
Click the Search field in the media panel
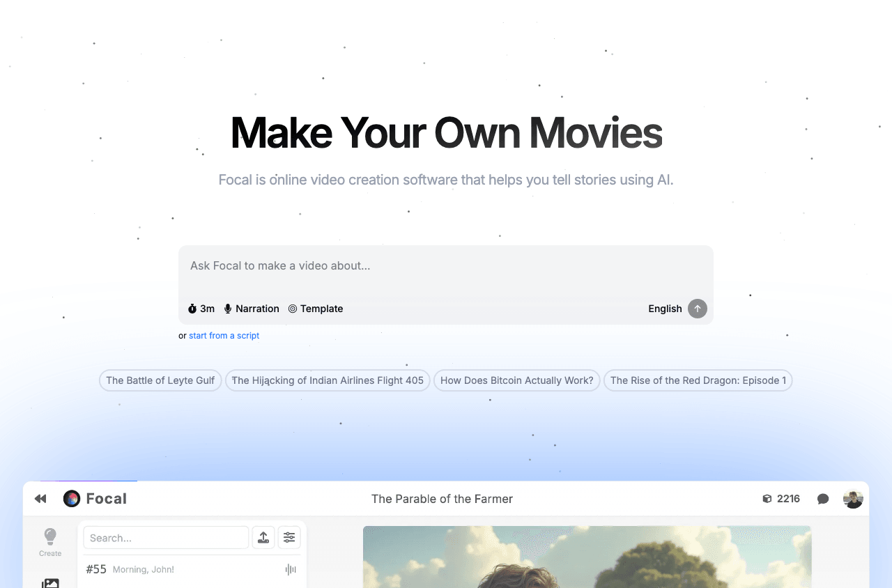166,538
